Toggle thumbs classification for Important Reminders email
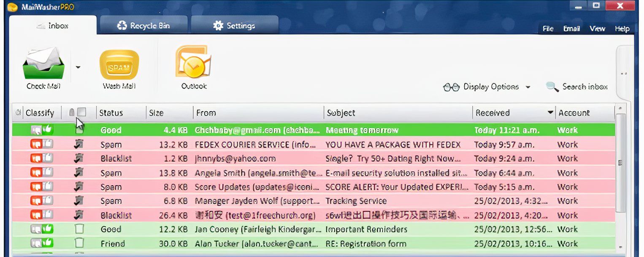This screenshot has height=257, width=644. pyautogui.click(x=42, y=230)
